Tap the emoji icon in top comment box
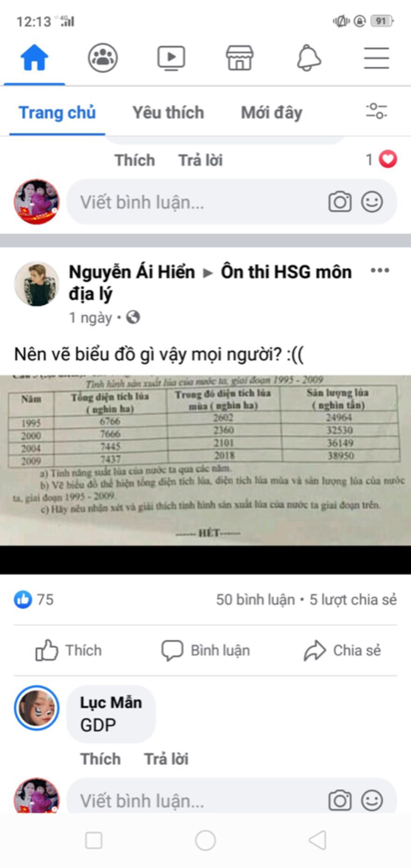This screenshot has width=411, height=868. (x=372, y=202)
